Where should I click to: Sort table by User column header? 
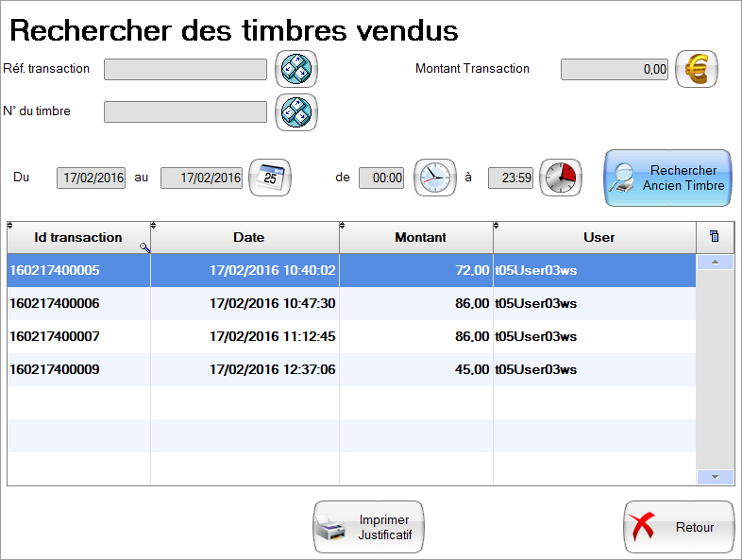click(599, 237)
